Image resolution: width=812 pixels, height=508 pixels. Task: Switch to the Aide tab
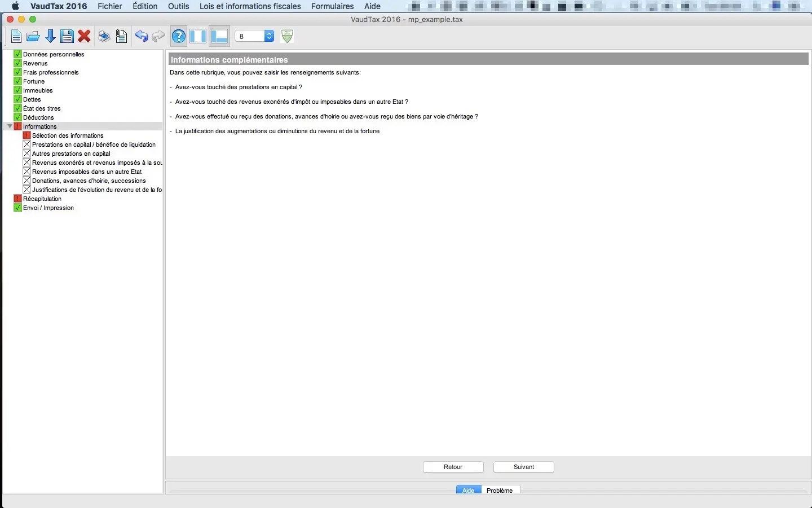click(469, 490)
